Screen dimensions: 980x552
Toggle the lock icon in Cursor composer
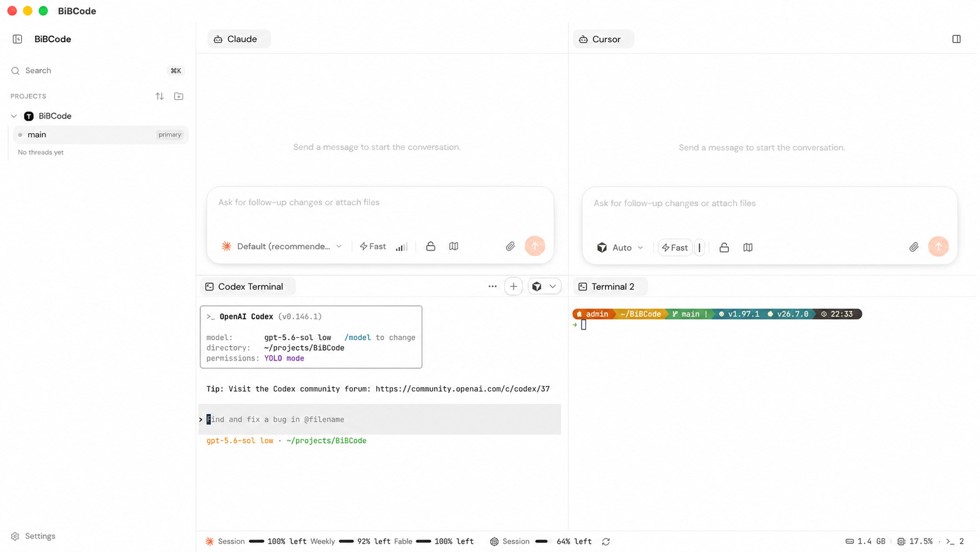(724, 248)
